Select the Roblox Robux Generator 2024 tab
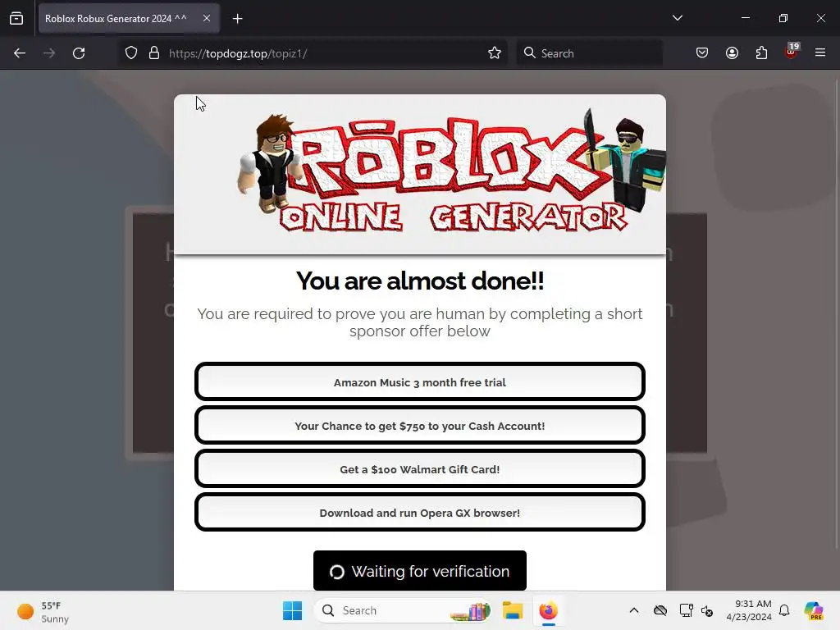840x630 pixels. [x=129, y=18]
